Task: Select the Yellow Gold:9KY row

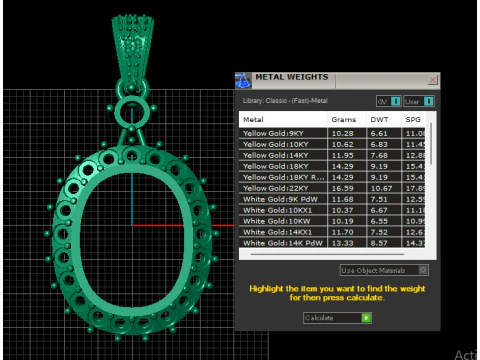Action: [332, 133]
